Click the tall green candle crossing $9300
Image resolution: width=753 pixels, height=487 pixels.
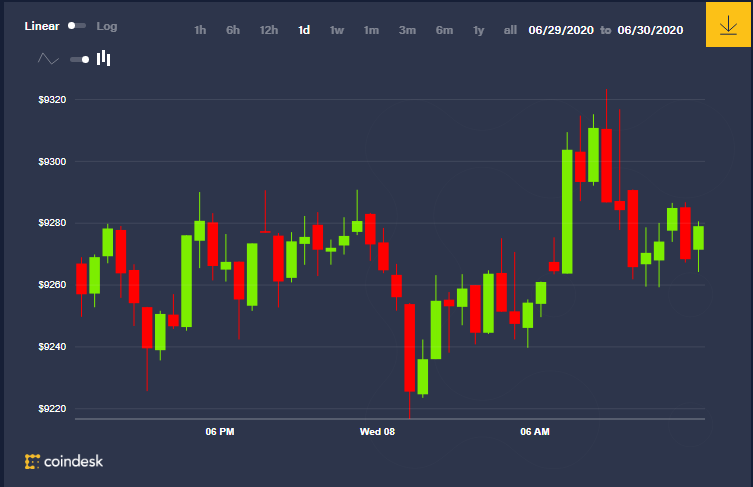(567, 212)
